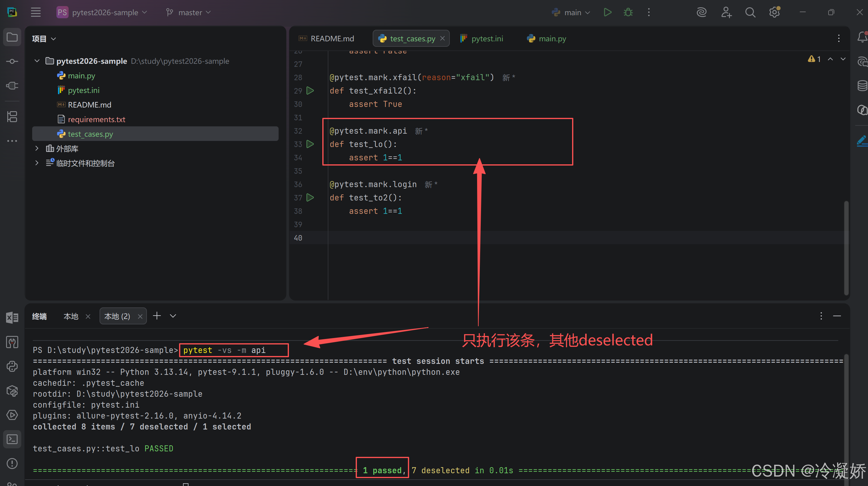Click the '@pytest.mark.login' decorator line
Viewport: 868px width, 486px height.
[373, 184]
